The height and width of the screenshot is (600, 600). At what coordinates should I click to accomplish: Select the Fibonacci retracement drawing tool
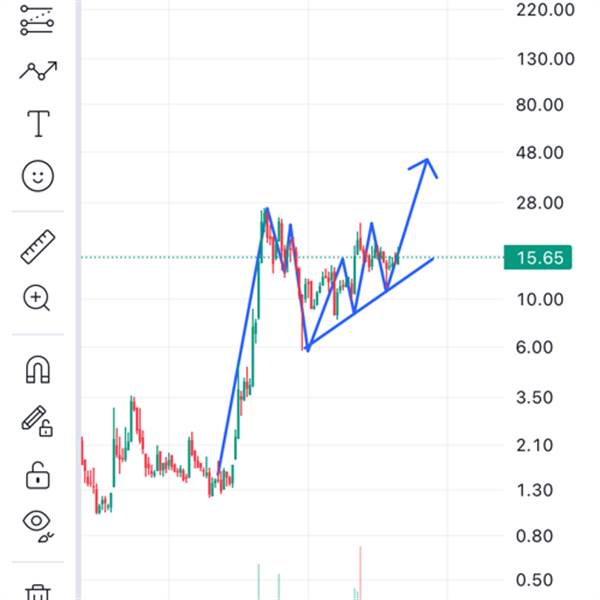coord(37,20)
